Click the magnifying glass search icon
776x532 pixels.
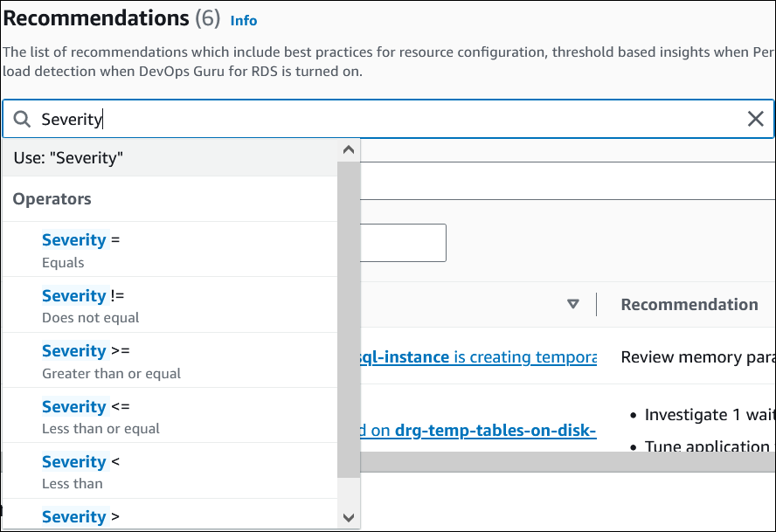click(22, 118)
